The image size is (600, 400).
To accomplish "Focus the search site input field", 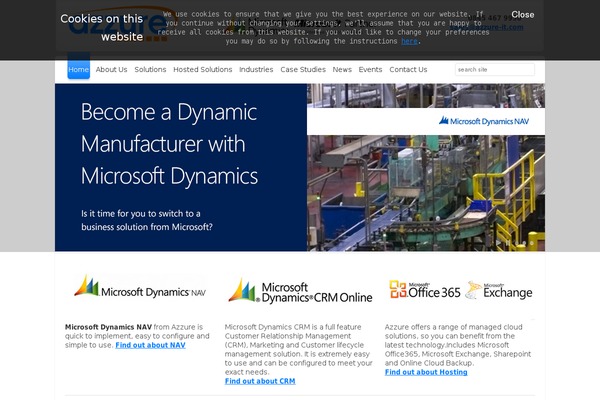I will point(494,70).
